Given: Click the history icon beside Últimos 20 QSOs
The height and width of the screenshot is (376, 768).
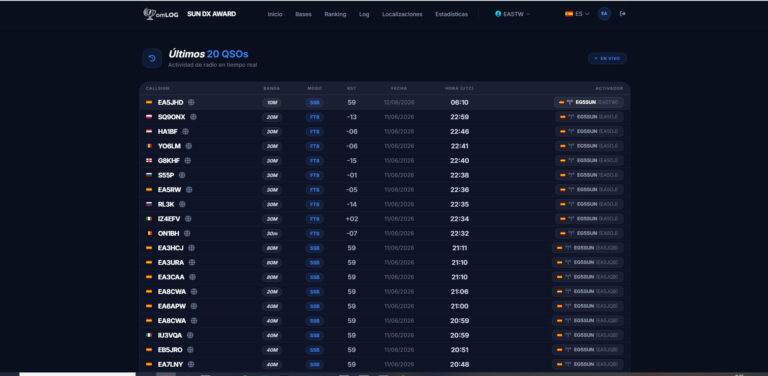Looking at the screenshot, I should pos(152,58).
